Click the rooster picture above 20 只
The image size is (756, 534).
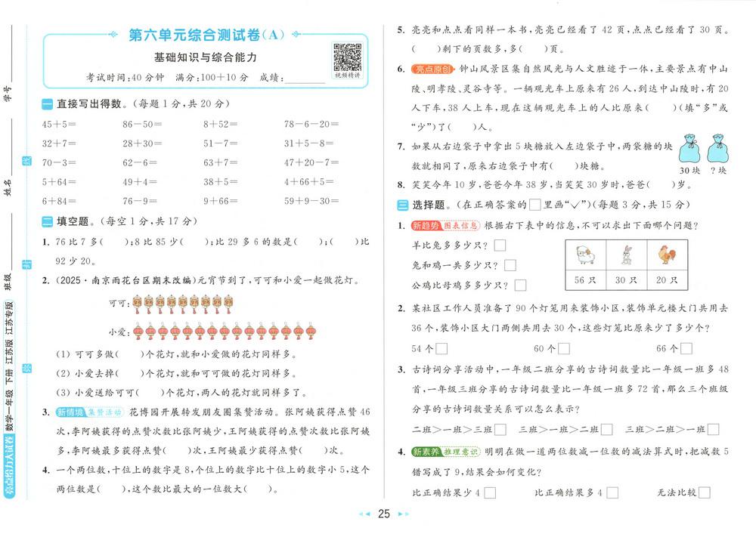coord(667,255)
